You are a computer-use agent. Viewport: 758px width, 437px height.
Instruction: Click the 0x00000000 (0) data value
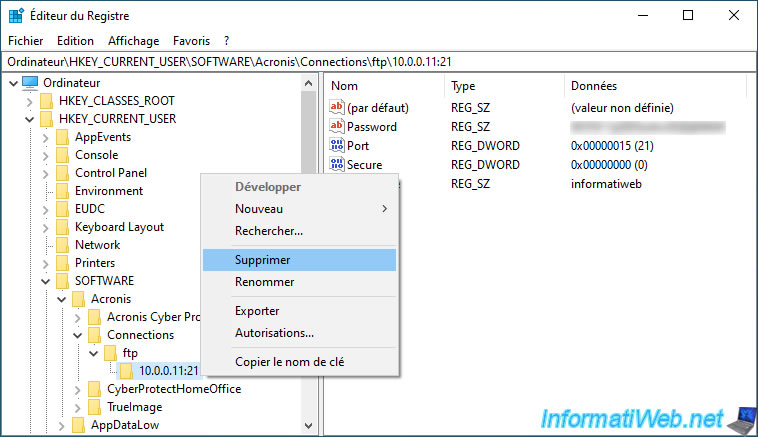609,165
